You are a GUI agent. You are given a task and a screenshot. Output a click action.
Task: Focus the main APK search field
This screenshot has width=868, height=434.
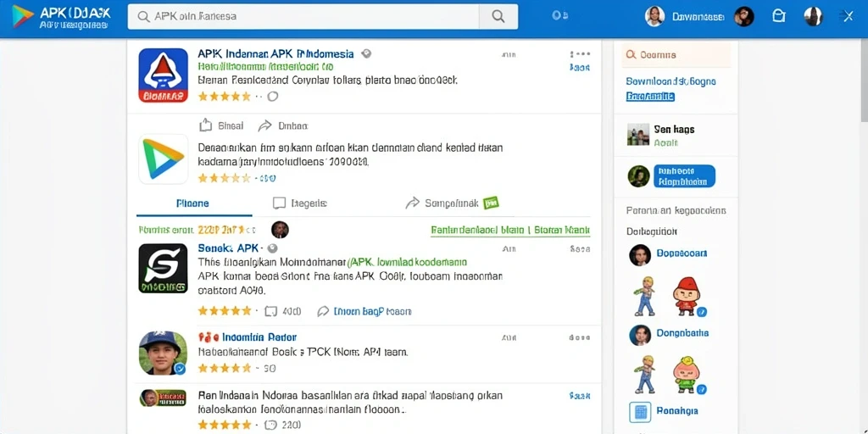(x=303, y=17)
